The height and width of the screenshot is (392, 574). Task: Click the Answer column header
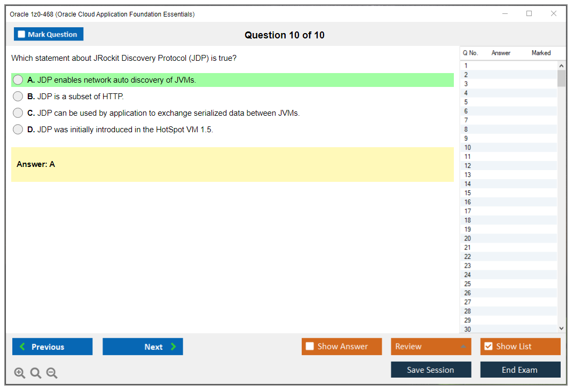coord(502,53)
